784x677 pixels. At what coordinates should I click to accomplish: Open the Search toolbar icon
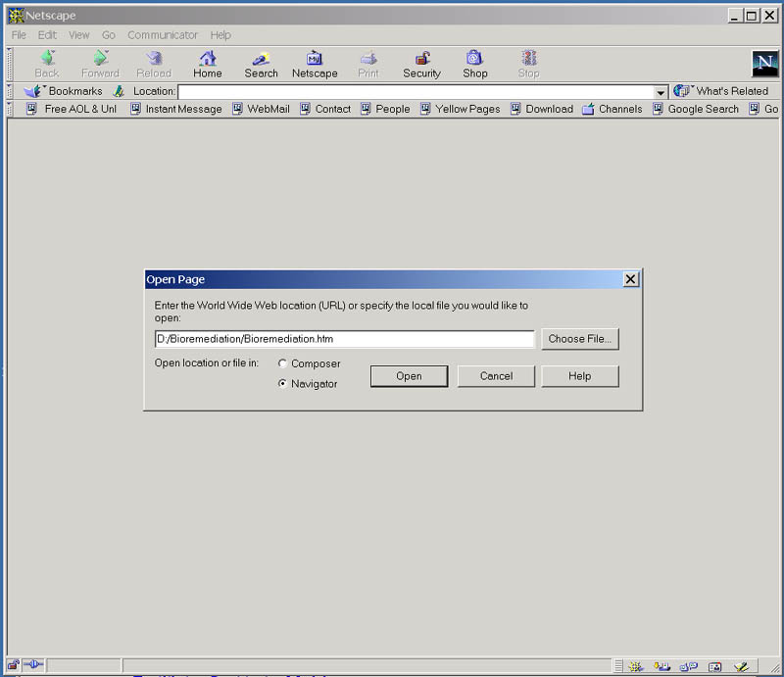click(261, 58)
